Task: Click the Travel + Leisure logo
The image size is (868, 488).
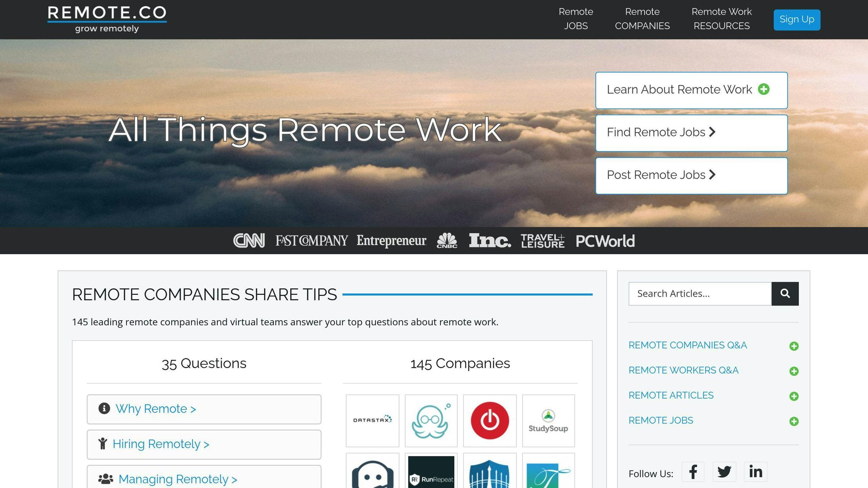Action: 542,241
